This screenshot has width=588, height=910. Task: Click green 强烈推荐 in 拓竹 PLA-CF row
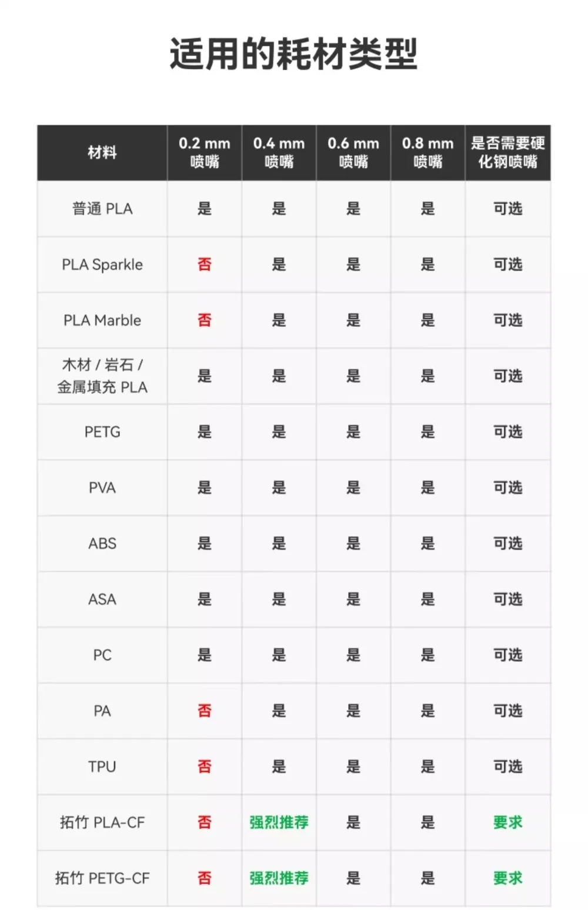279,822
